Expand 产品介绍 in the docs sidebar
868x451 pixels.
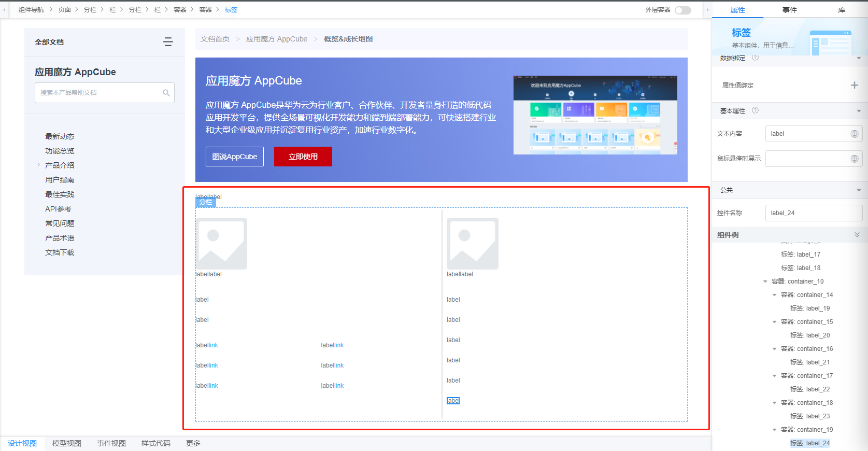coord(38,165)
